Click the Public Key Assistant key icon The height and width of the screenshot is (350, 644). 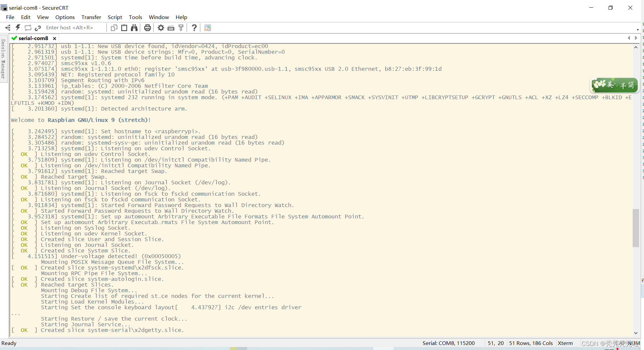point(181,28)
